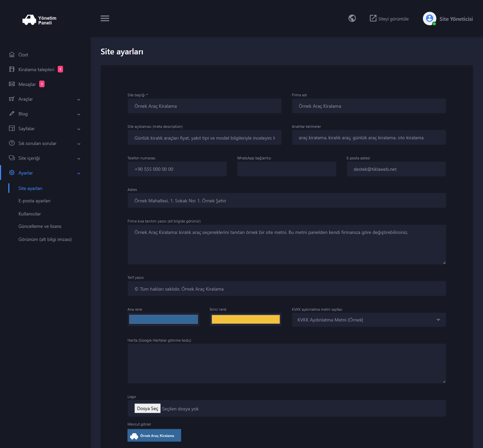Viewport: 483px width, 448px height.
Task: Expand the Blog submenu
Action: (x=45, y=114)
